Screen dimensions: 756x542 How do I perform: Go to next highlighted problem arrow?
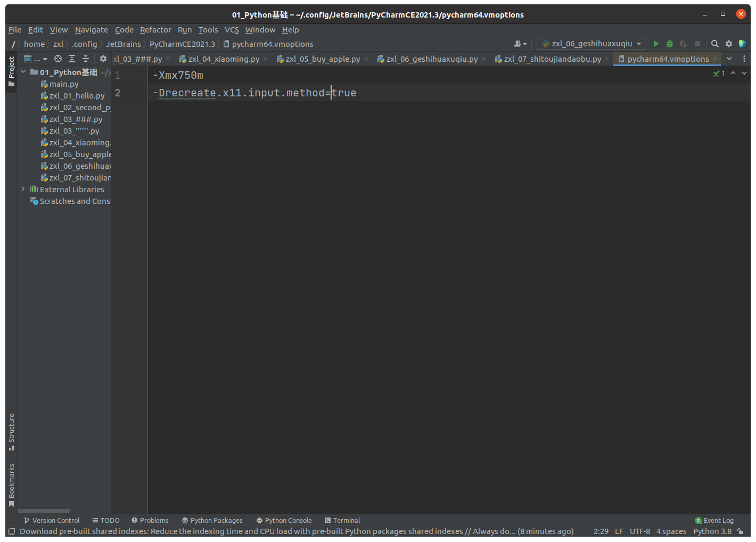(744, 73)
